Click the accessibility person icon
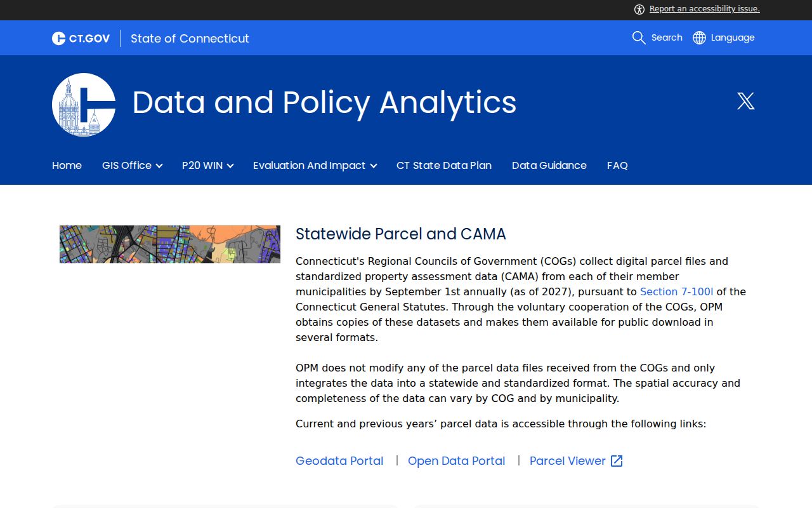Screen dimensions: 812x508 coord(639,9)
